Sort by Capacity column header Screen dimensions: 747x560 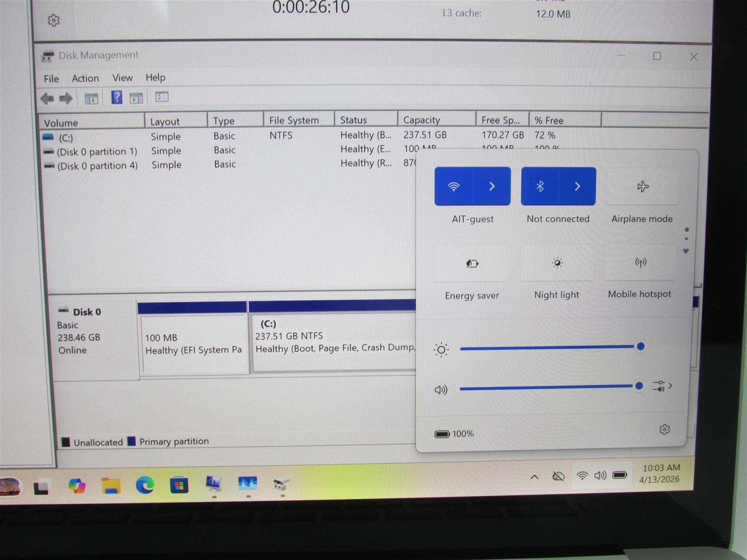(437, 120)
